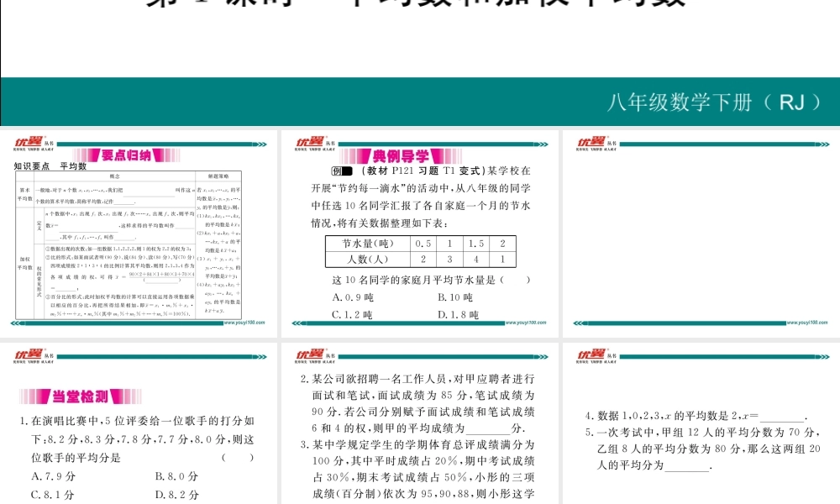
Task: Click the 优翼 logo on the 典例导学 slide
Action: [x=310, y=143]
